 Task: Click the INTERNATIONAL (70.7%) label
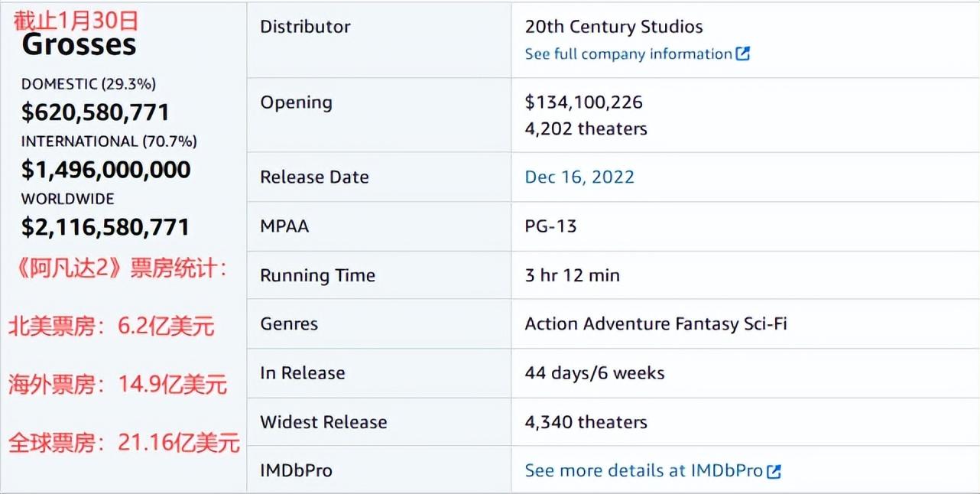109,141
